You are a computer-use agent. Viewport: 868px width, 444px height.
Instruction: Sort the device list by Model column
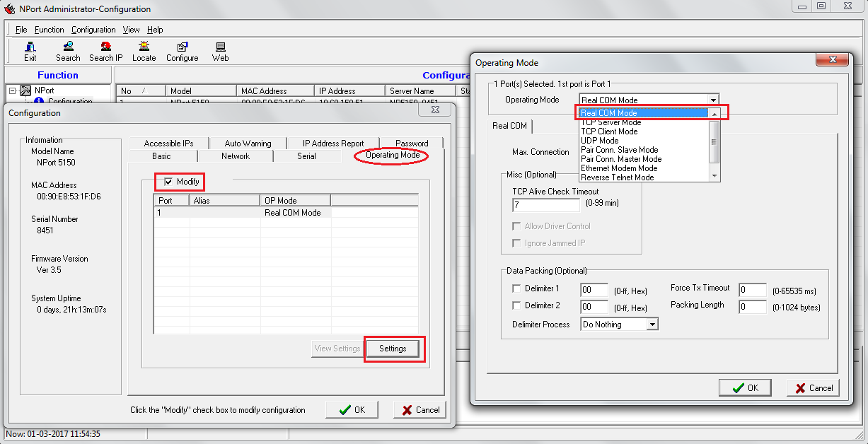[x=201, y=91]
